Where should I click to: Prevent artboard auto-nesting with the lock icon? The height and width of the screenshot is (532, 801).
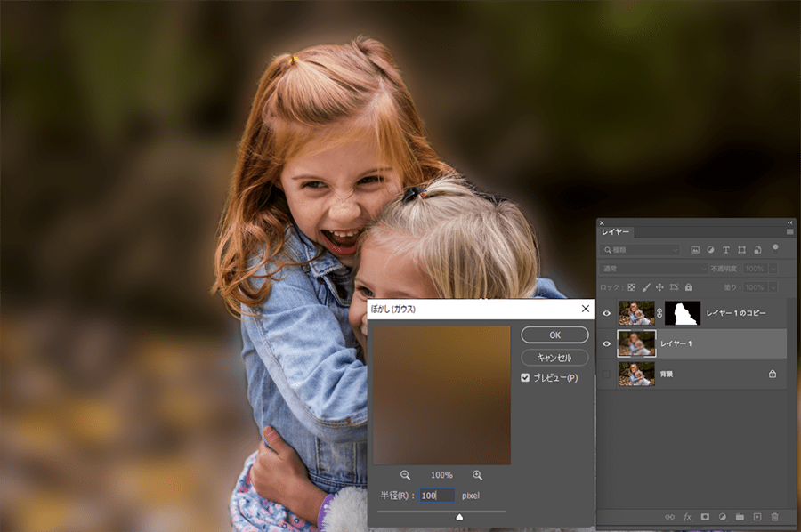[674, 287]
